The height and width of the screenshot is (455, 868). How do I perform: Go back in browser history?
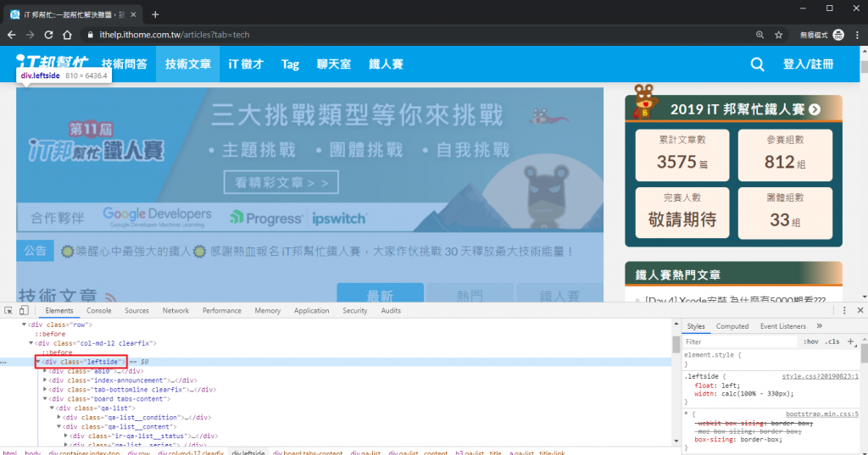tap(12, 35)
